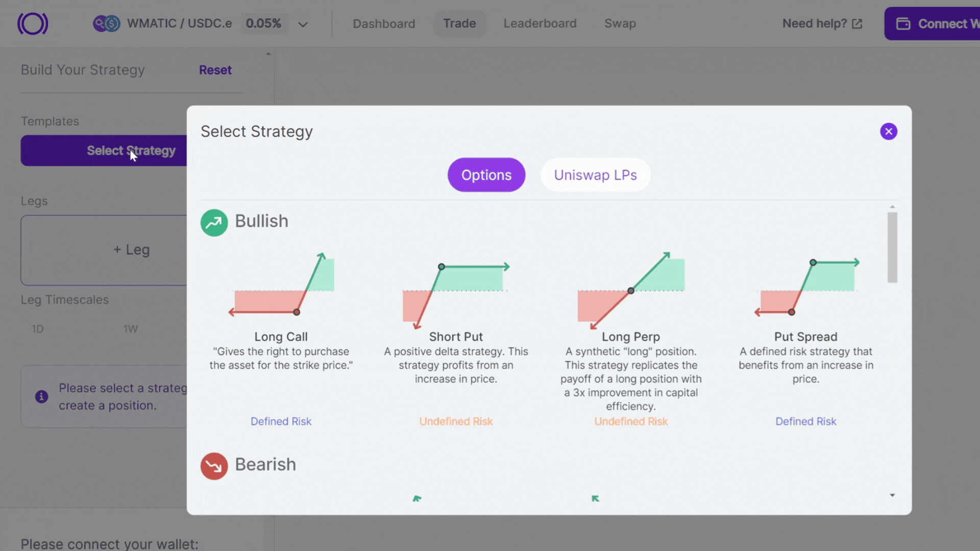The height and width of the screenshot is (551, 980).
Task: Expand the trading pair dropdown chevron
Action: click(303, 24)
